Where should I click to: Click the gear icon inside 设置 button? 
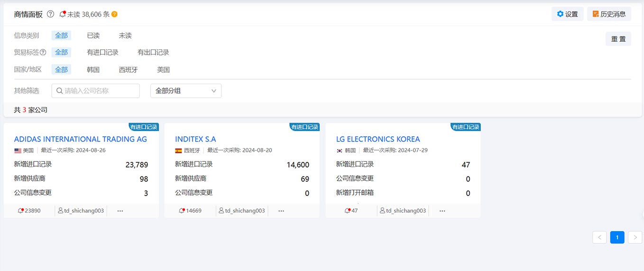point(560,14)
